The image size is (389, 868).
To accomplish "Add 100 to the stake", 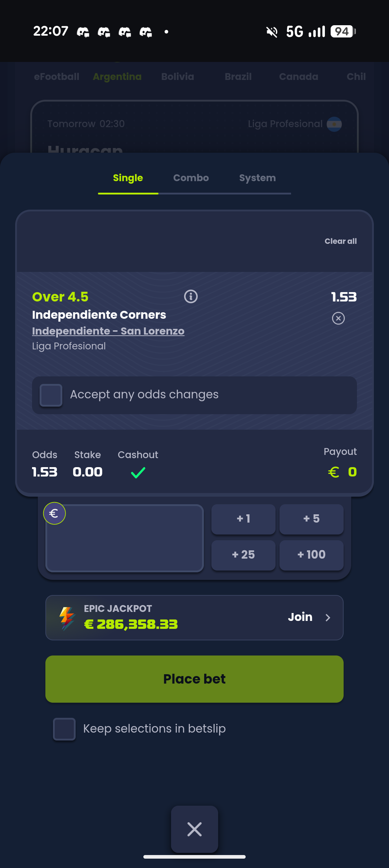I will [312, 555].
